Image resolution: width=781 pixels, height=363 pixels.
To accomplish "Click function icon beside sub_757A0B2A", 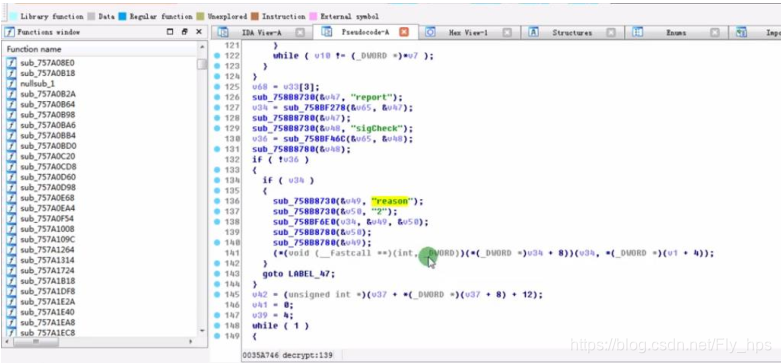I will (x=11, y=94).
